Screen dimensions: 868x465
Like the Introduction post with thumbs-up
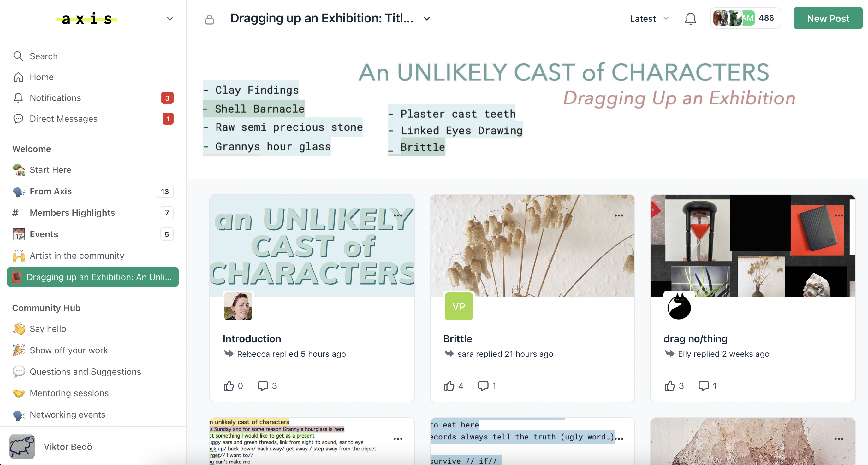point(229,386)
